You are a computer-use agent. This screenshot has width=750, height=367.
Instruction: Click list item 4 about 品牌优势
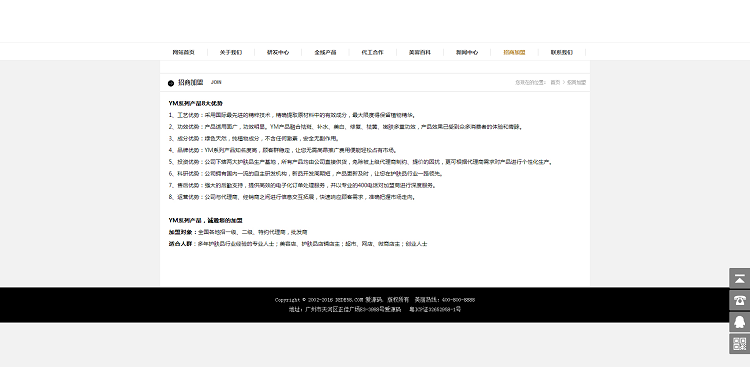(283, 150)
